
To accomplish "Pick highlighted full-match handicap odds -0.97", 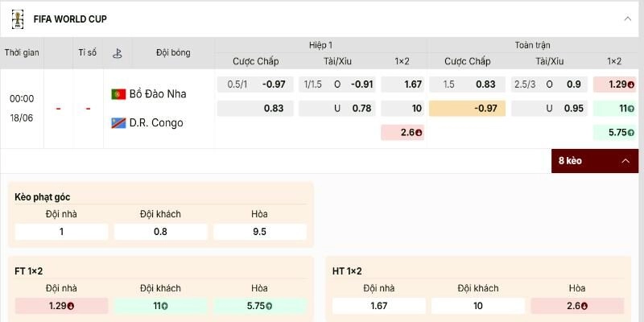I will (x=468, y=109).
